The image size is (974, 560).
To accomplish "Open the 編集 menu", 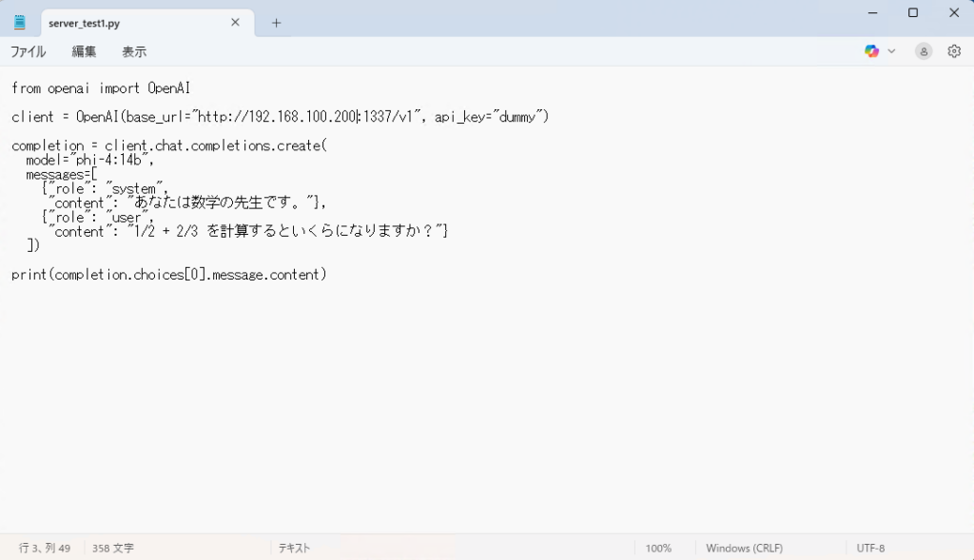I will coord(84,52).
